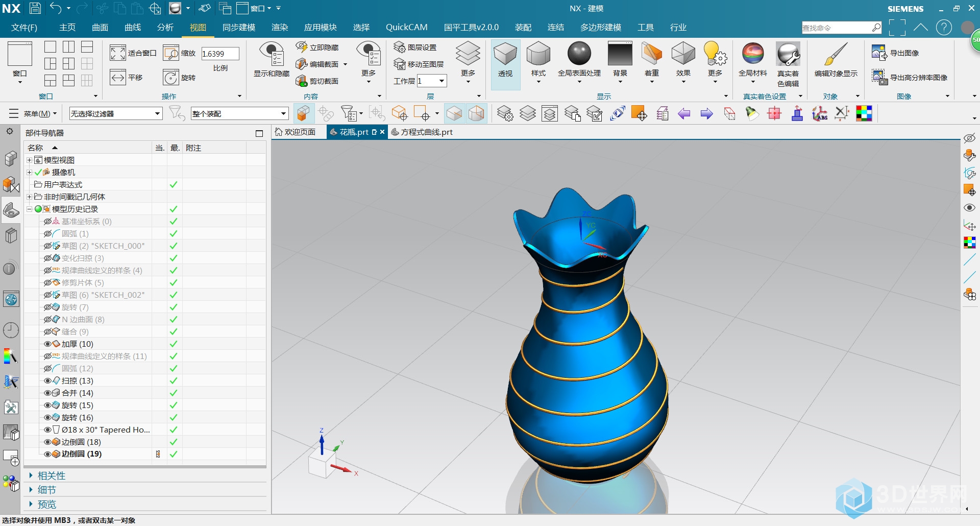Open the History clock icon in sidebar
980x526 pixels.
(x=11, y=330)
